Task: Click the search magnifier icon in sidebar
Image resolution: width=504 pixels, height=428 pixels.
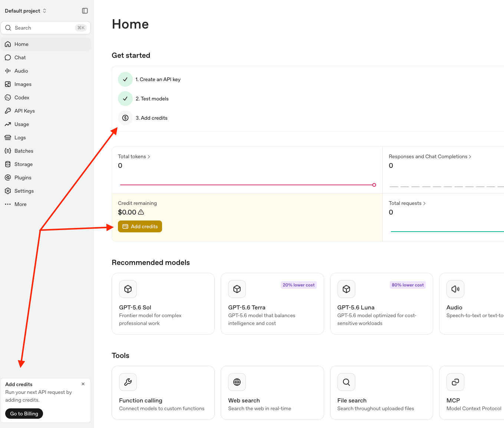Action: coord(8,28)
